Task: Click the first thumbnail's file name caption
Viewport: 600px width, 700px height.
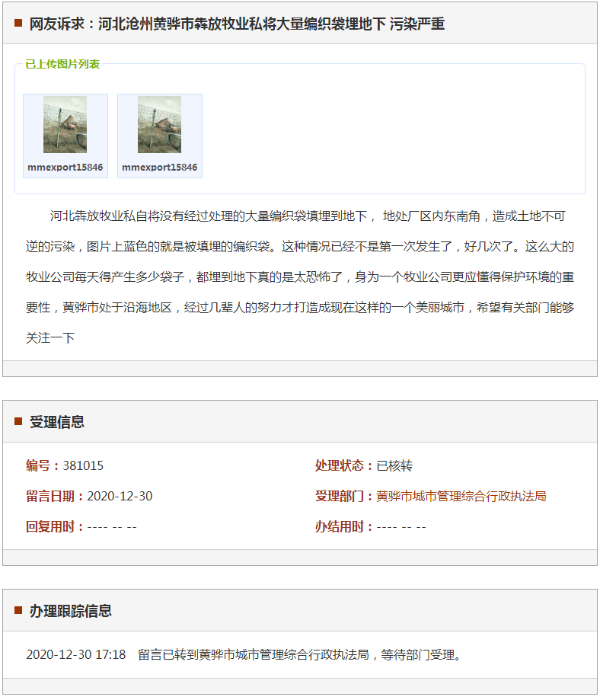Action: point(65,167)
